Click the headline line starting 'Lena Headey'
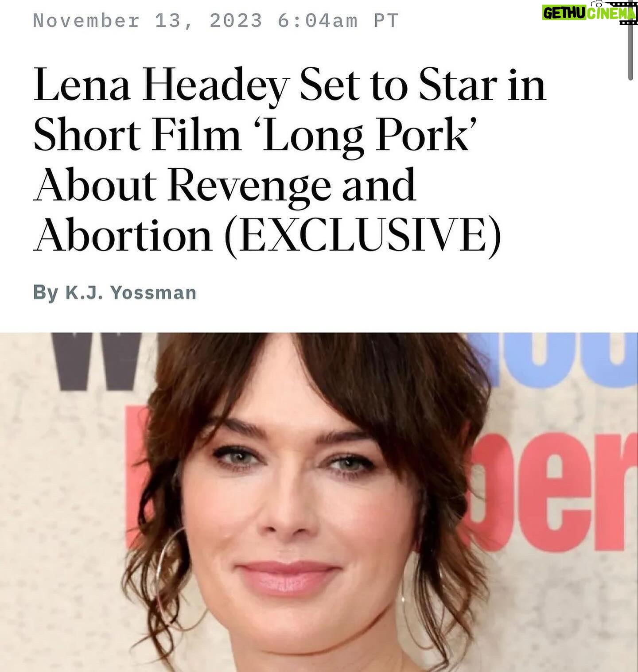This screenshot has height=672, width=638. 289,86
